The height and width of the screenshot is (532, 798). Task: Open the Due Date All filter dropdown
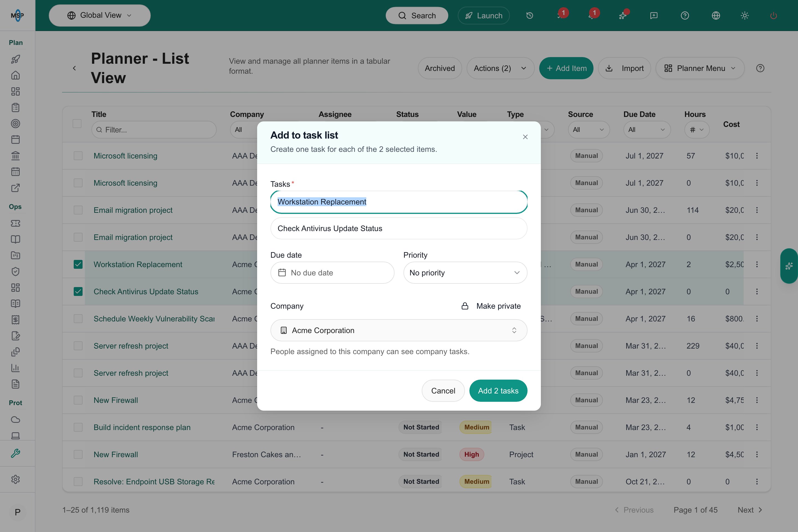647,130
